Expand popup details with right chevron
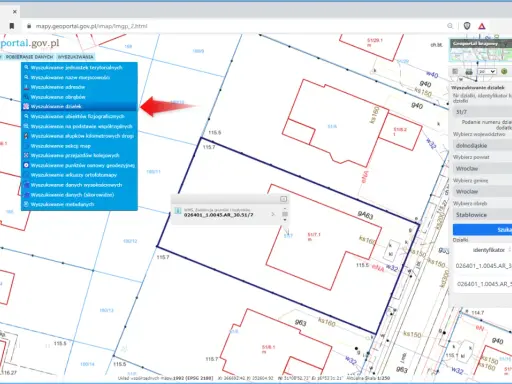This screenshot has height=384, width=512. pyautogui.click(x=273, y=214)
